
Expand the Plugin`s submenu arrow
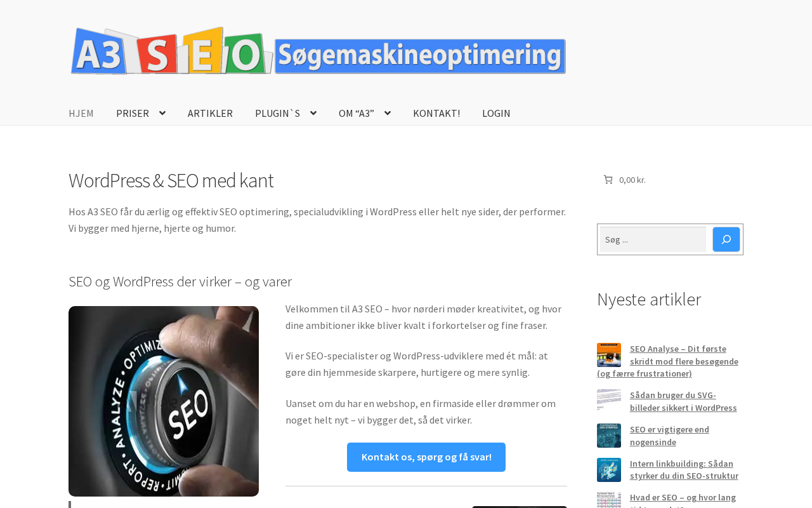click(x=313, y=113)
